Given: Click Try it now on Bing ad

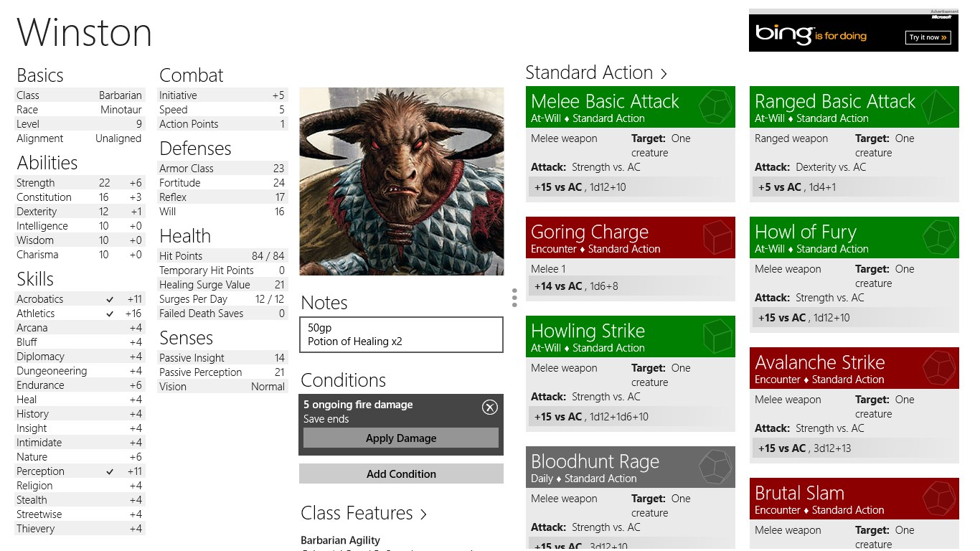Looking at the screenshot, I should (x=928, y=37).
